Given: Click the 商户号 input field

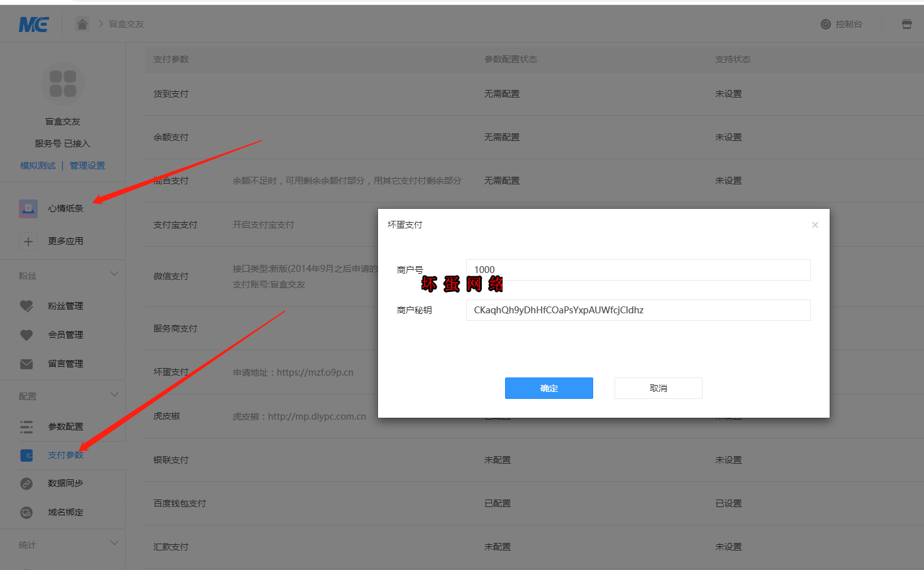Looking at the screenshot, I should (638, 270).
